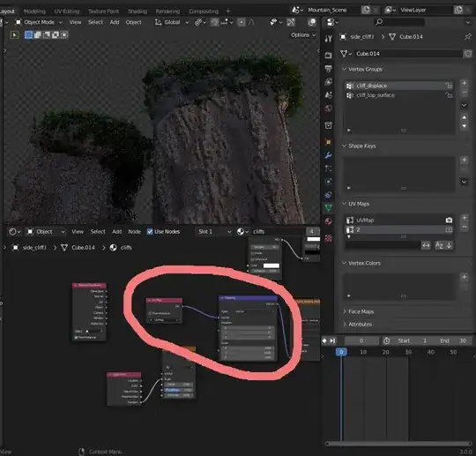Open the Material properties tab

328,221
